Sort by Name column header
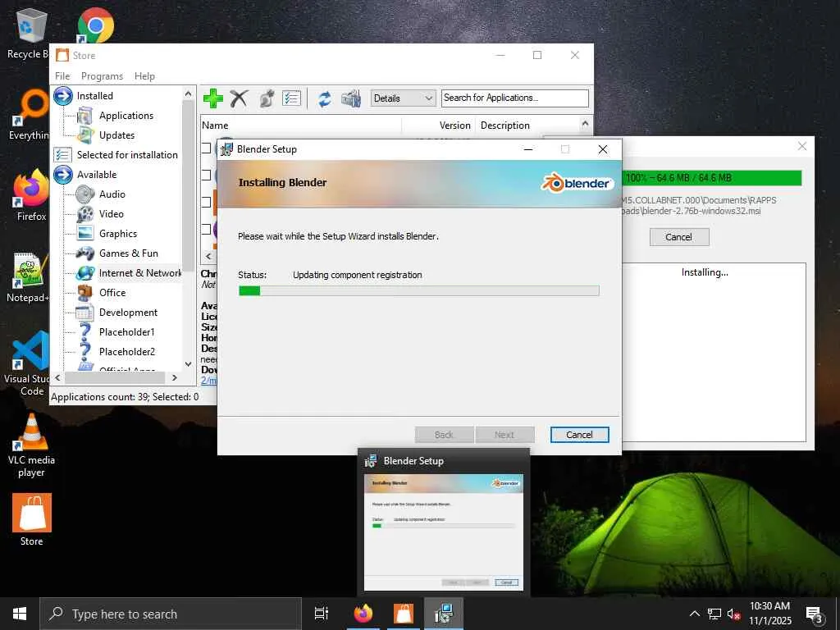840x630 pixels. (x=300, y=126)
